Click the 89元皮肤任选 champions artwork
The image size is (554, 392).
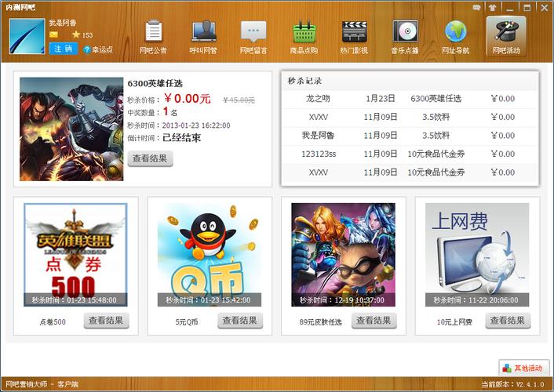[x=344, y=255]
